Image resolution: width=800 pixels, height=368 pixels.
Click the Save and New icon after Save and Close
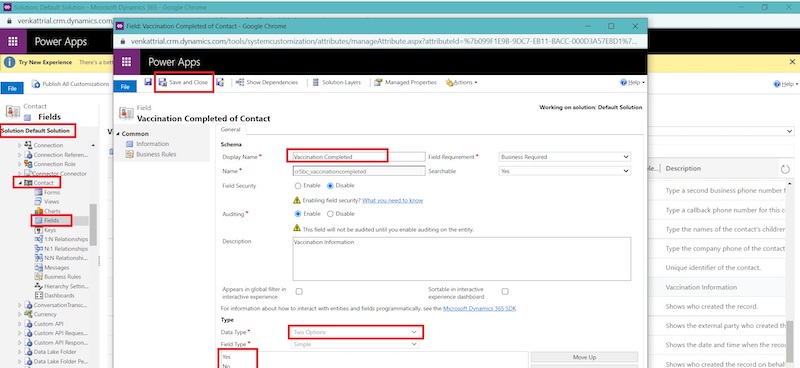220,82
